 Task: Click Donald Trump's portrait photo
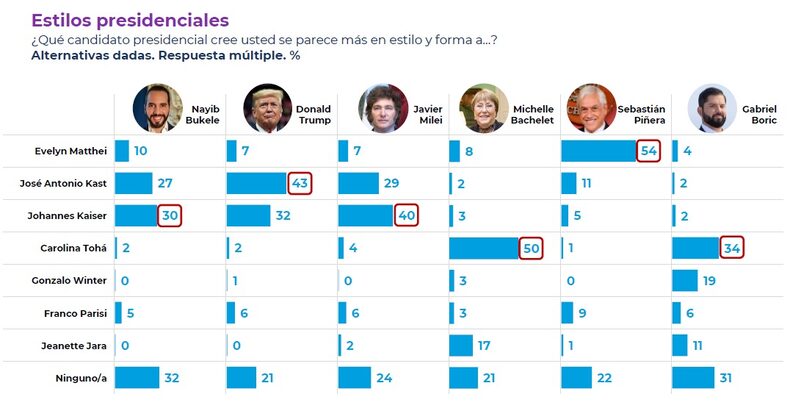point(267,108)
